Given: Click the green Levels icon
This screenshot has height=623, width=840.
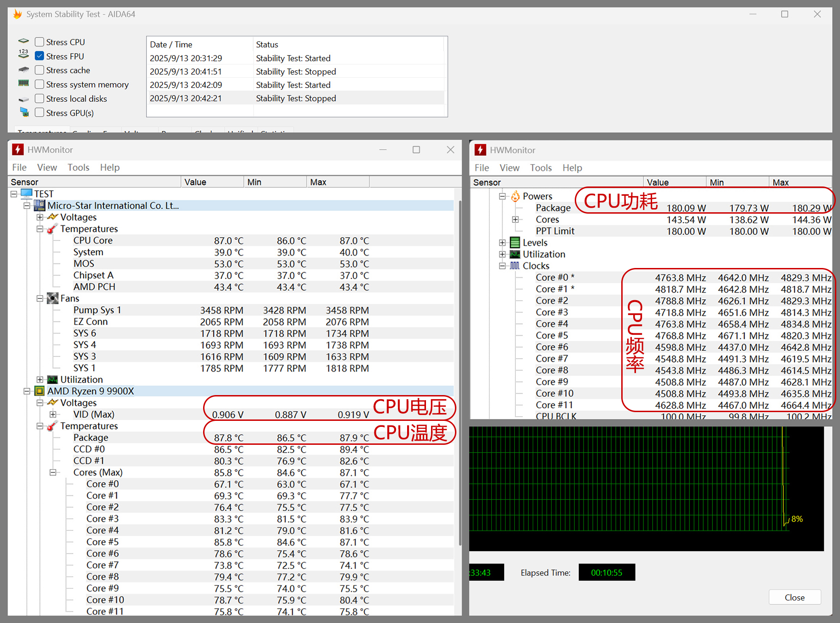Looking at the screenshot, I should pos(515,243).
